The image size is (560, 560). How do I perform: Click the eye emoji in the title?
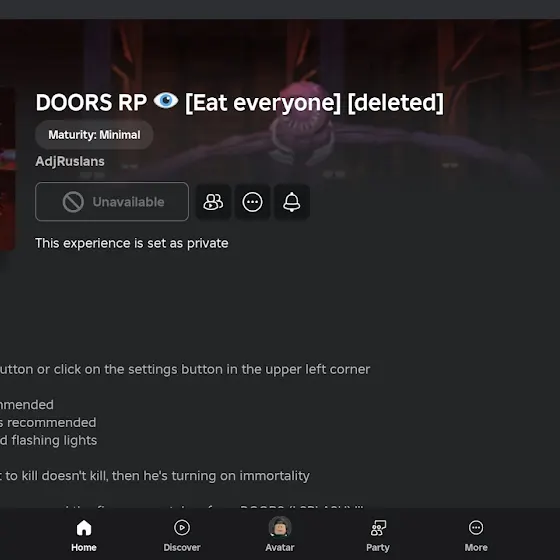tap(166, 101)
